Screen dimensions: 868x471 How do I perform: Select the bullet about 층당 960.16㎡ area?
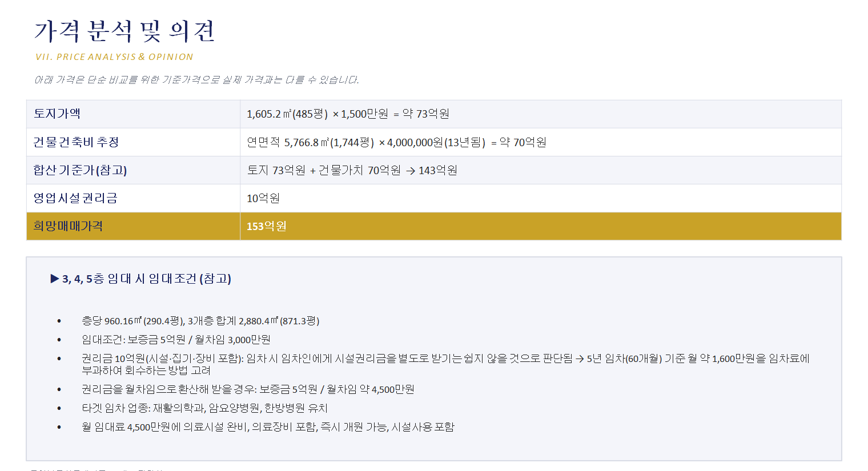[200, 321]
